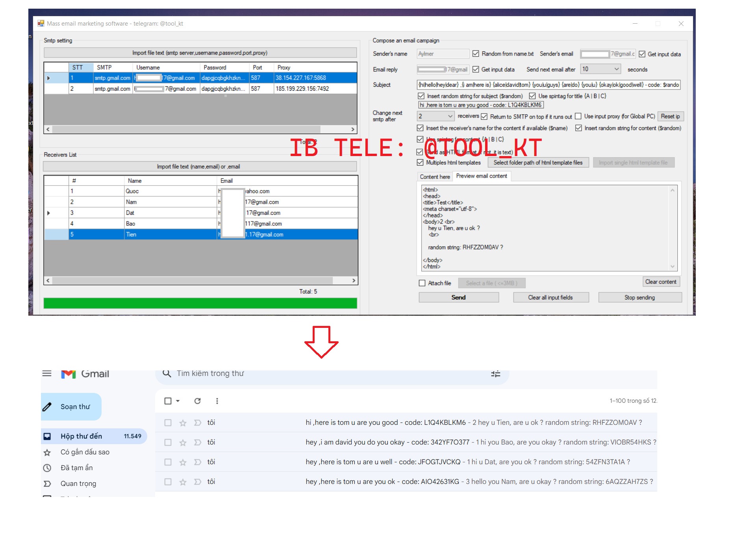Click SMTP table horizontal scrollbar track
This screenshot has height=547, width=756.
201,129
